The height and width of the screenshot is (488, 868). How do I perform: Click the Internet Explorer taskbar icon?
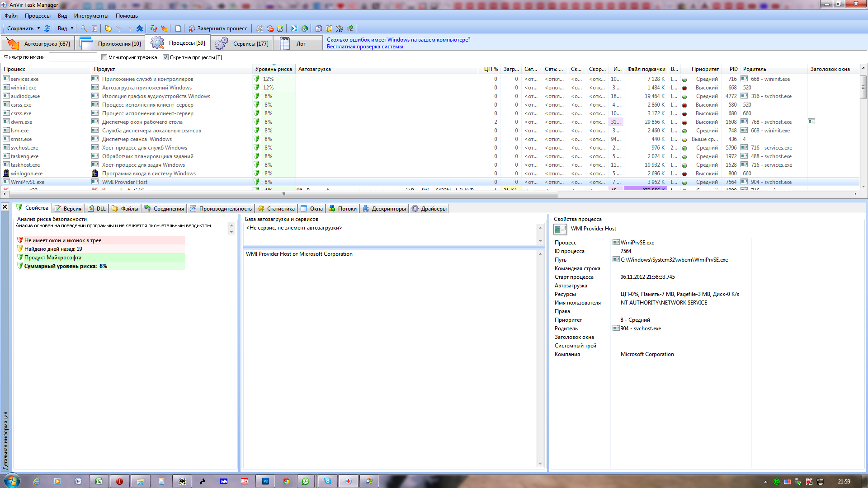click(x=37, y=481)
